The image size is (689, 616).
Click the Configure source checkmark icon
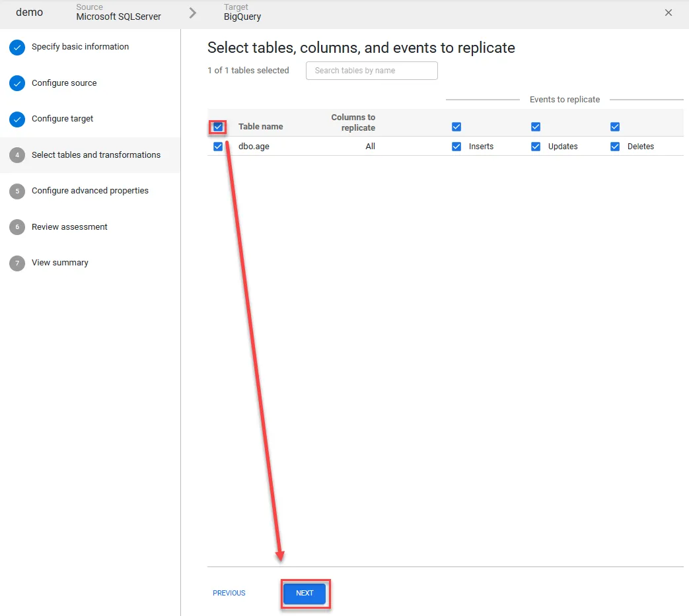coord(17,83)
